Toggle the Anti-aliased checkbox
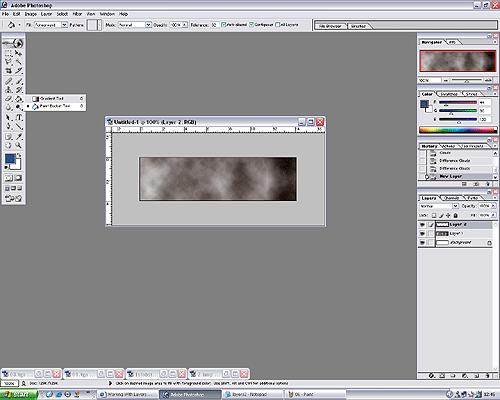 tap(224, 25)
